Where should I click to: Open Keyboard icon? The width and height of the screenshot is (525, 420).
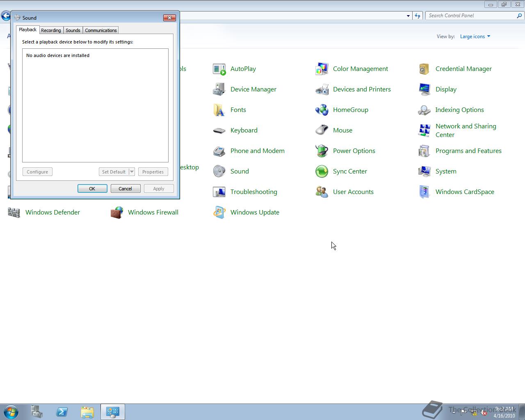219,130
